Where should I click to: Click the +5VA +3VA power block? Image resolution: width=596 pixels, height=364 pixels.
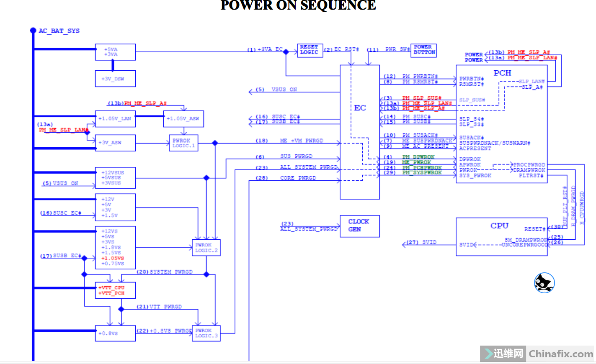point(115,52)
